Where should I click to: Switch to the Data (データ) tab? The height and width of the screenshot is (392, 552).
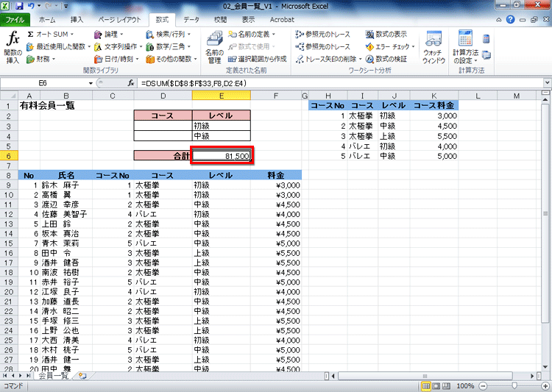pos(191,20)
